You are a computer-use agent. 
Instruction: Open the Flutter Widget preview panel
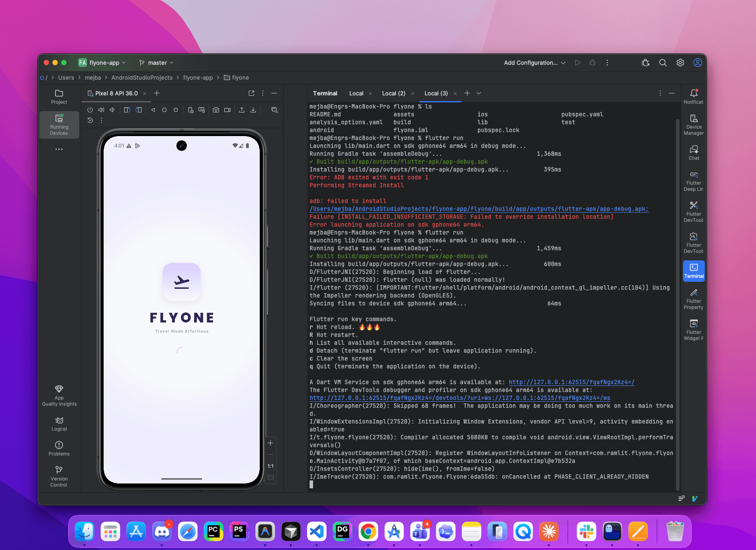tap(693, 330)
